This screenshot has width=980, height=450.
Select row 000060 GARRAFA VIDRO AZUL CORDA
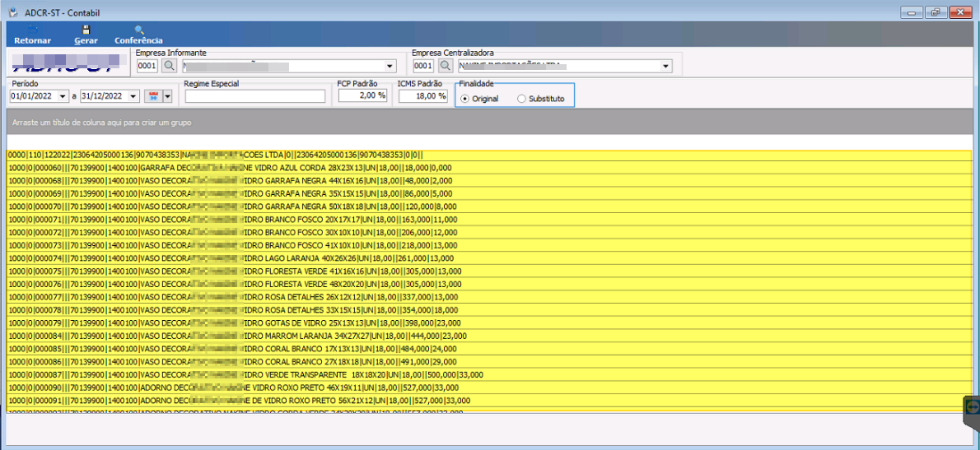point(488,168)
